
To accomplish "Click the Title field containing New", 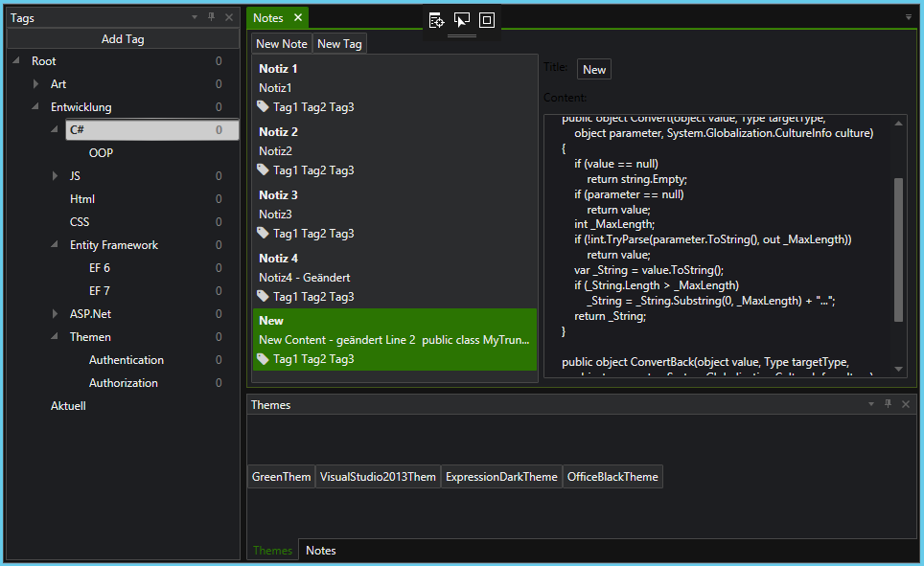I will point(594,69).
